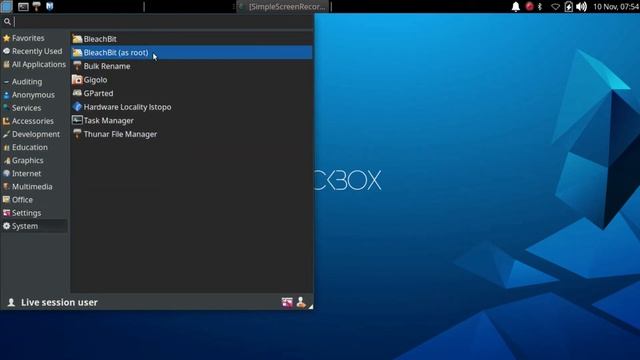Screen dimensions: 640x360
Task: Open the file manager launcher in the top panel
Action: [x=37, y=6]
